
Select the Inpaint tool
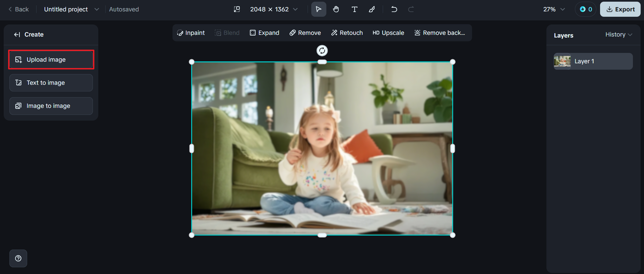tap(191, 33)
